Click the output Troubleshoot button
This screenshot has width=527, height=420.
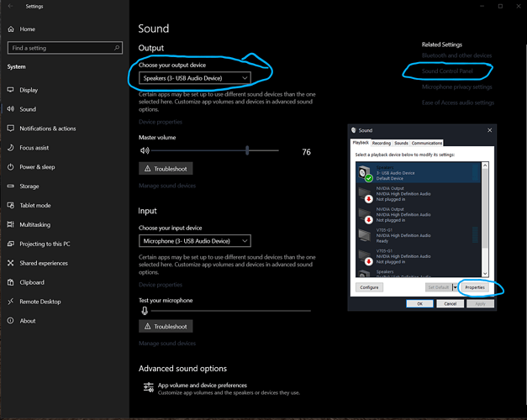[x=166, y=169]
